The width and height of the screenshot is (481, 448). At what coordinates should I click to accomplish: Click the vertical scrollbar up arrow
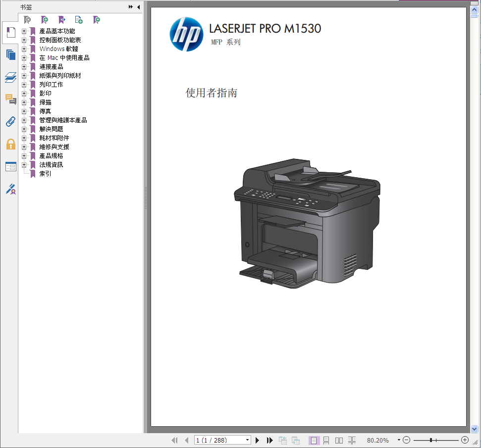click(474, 9)
